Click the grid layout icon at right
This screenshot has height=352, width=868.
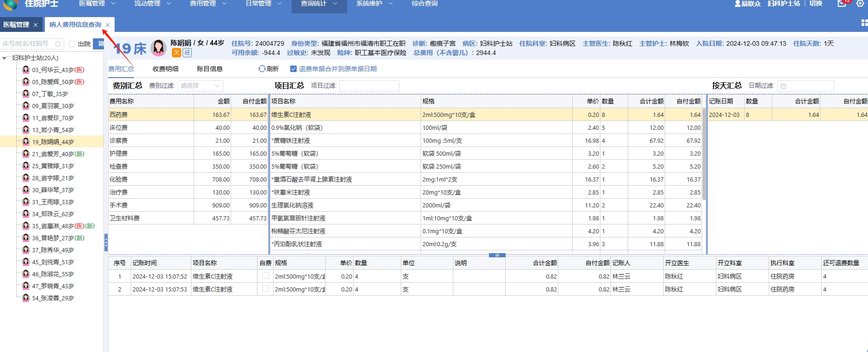[x=864, y=23]
